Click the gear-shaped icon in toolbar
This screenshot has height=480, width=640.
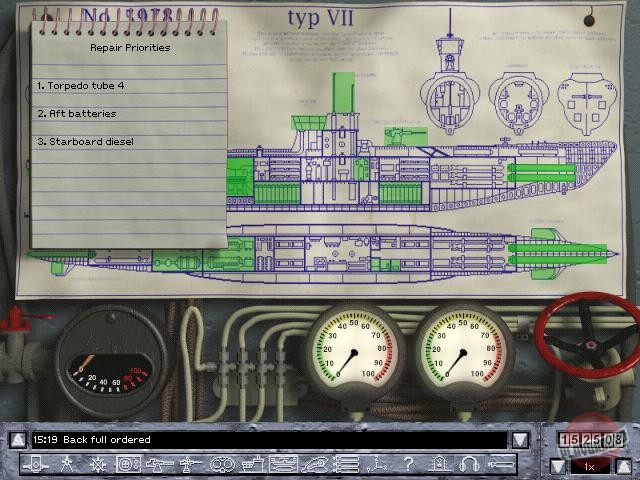pyautogui.click(x=99, y=464)
